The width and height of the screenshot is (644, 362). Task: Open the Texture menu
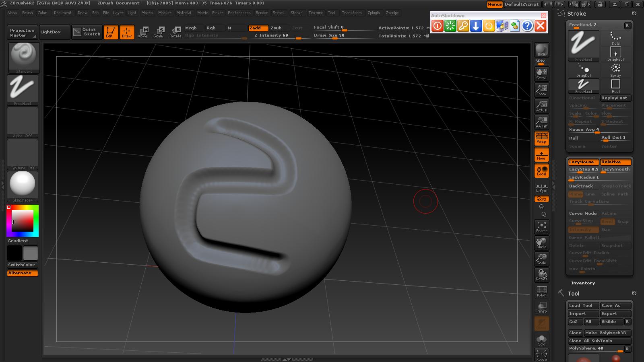coord(316,13)
